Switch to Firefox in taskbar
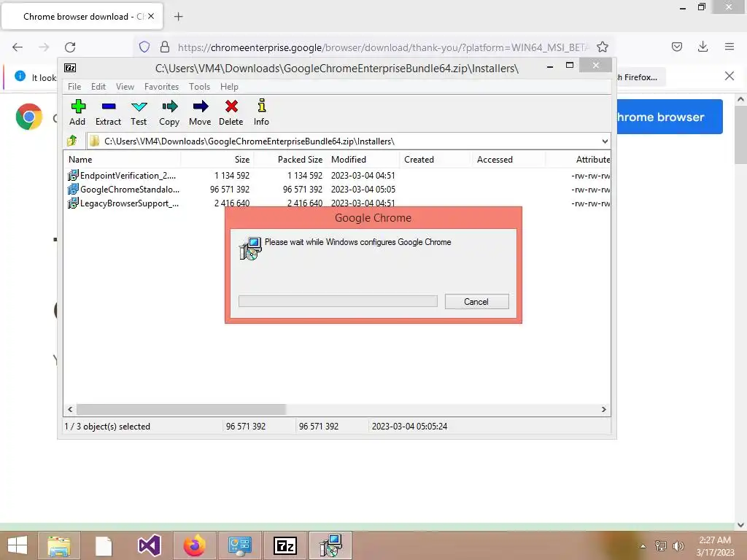The image size is (747, 560). point(194,545)
